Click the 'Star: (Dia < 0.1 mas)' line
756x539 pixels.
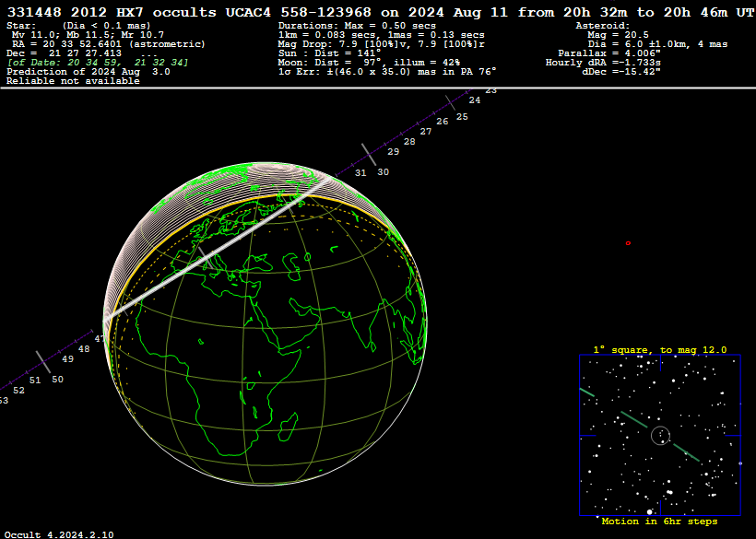[78, 26]
